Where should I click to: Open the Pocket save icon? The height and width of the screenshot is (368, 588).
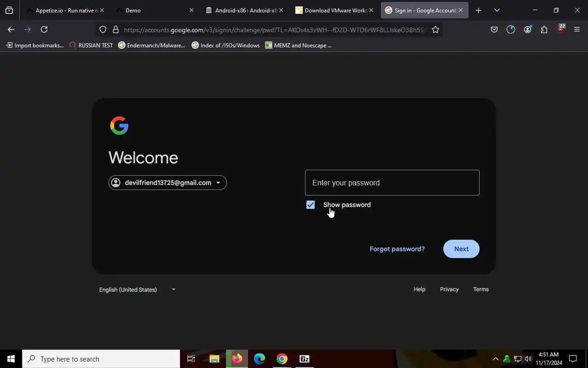(494, 29)
